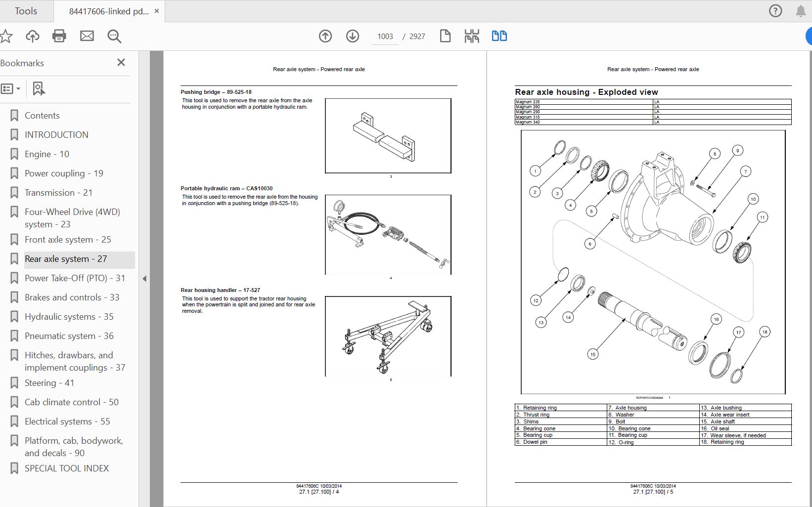Add a new bookmark

(x=39, y=89)
